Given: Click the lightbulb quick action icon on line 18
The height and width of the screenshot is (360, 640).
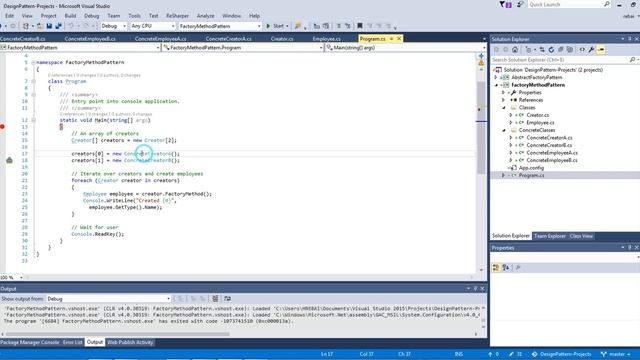Looking at the screenshot, I should point(9,160).
